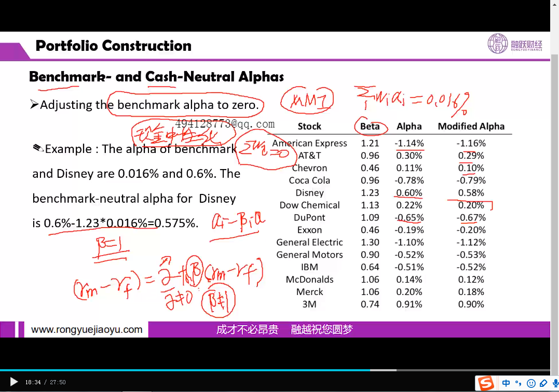Screen dimensions: 559x392
Task: Click the 'American Express' stock name
Action: [x=309, y=143]
